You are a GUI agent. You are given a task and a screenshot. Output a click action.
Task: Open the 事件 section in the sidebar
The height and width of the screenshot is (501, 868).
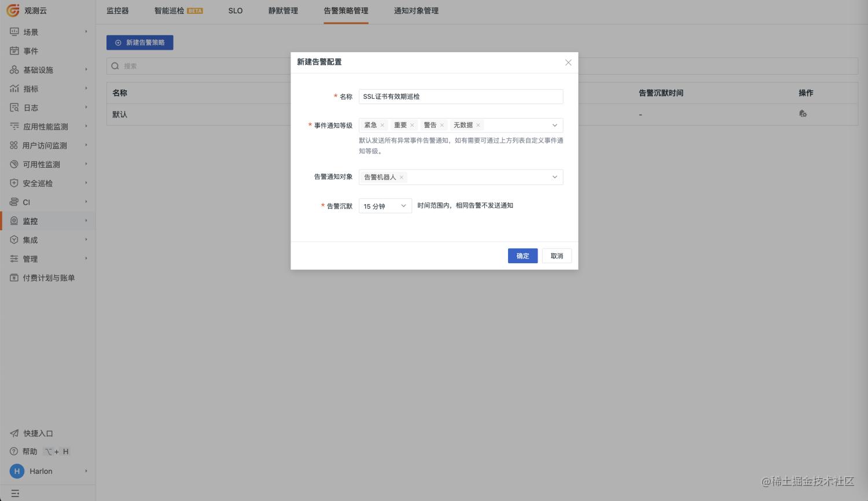[30, 51]
